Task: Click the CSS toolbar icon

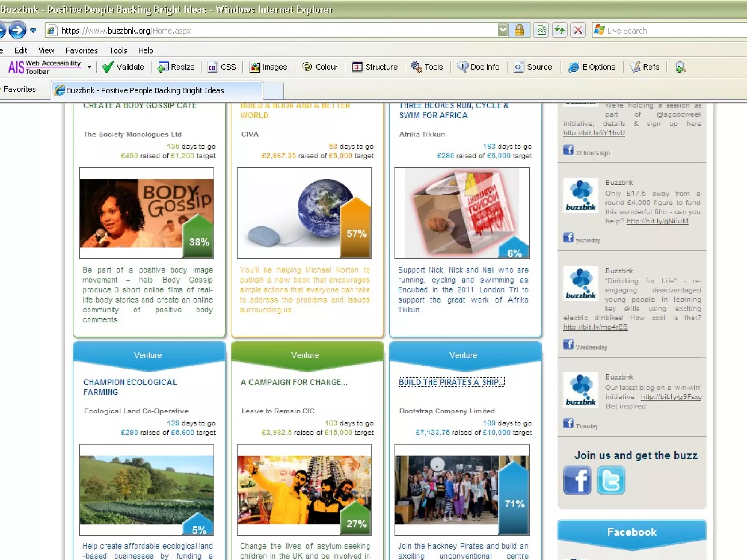Action: pyautogui.click(x=212, y=67)
